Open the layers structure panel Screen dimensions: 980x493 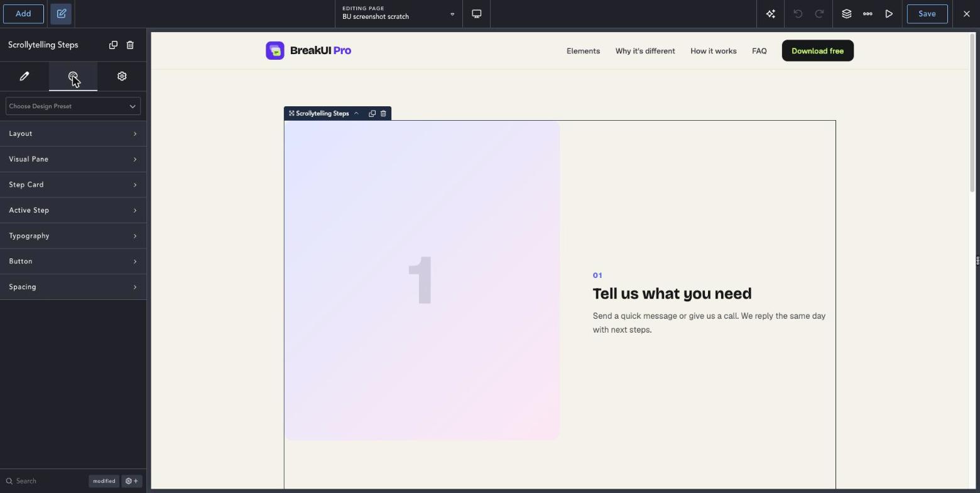pyautogui.click(x=847, y=14)
